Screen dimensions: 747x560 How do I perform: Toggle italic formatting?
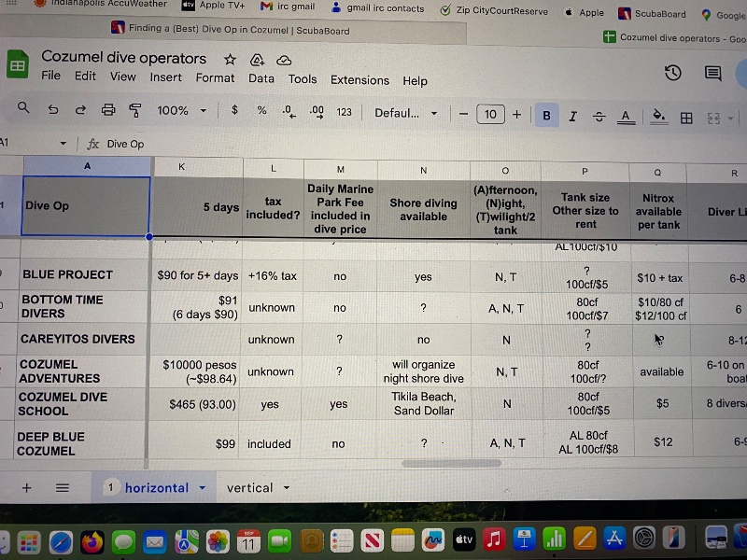pos(572,116)
